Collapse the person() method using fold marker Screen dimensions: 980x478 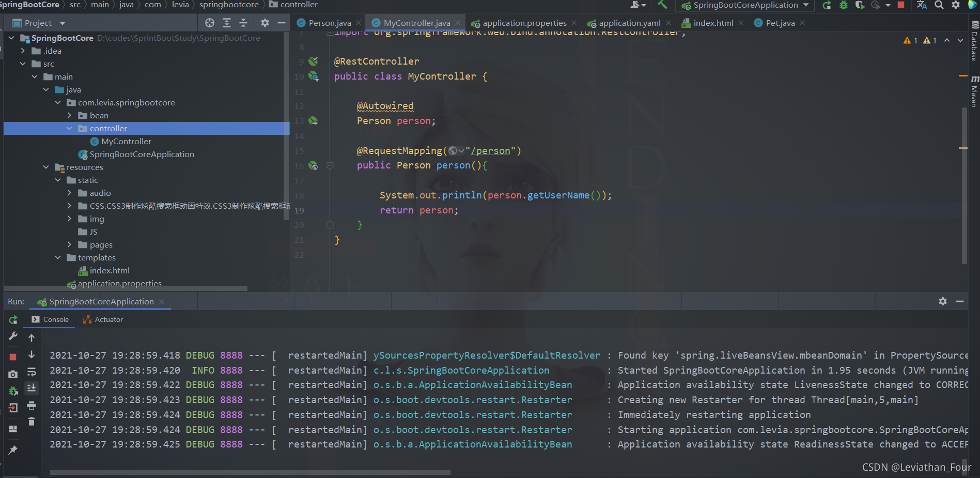click(330, 165)
